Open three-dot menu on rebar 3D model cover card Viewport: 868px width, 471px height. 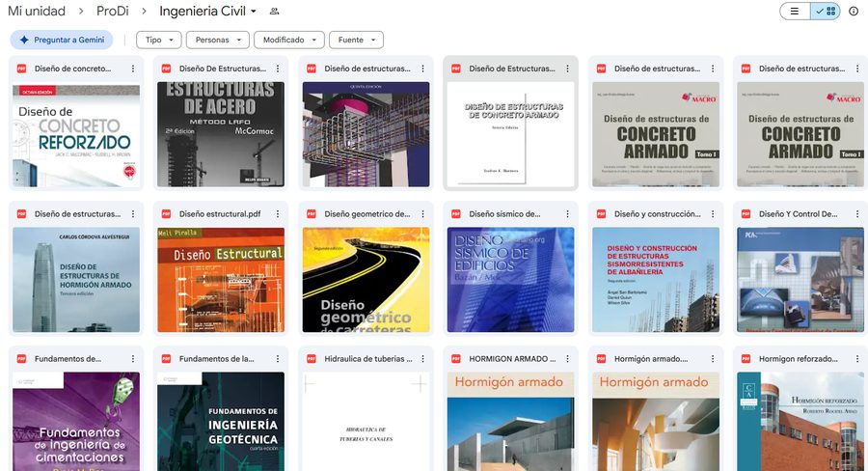point(423,69)
